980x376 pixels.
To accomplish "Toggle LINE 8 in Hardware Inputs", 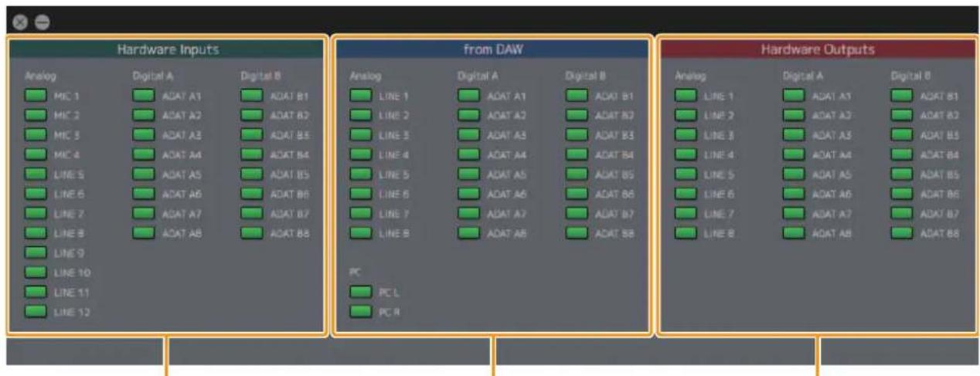I will coord(36,232).
